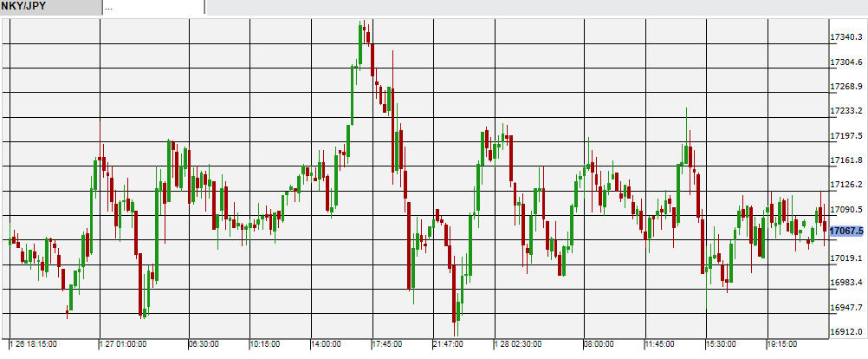Click the 16983.4 price axis label
The width and height of the screenshot is (868, 359).
[x=846, y=283]
